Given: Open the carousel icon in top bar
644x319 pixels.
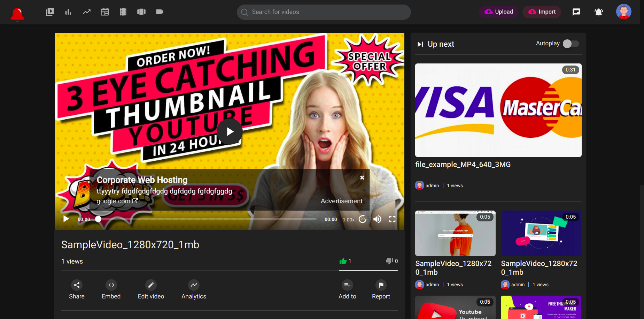Looking at the screenshot, I should click(x=141, y=12).
